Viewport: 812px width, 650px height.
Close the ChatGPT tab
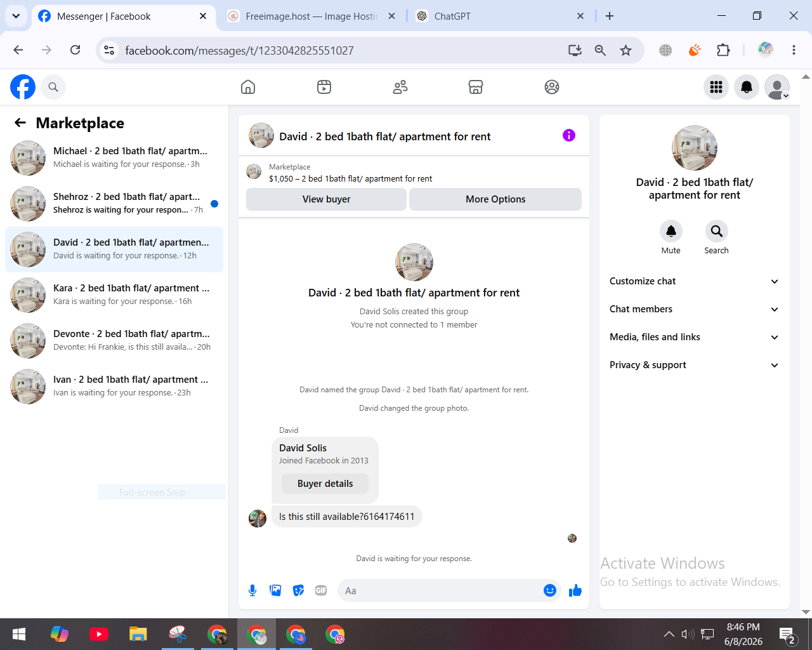(580, 16)
